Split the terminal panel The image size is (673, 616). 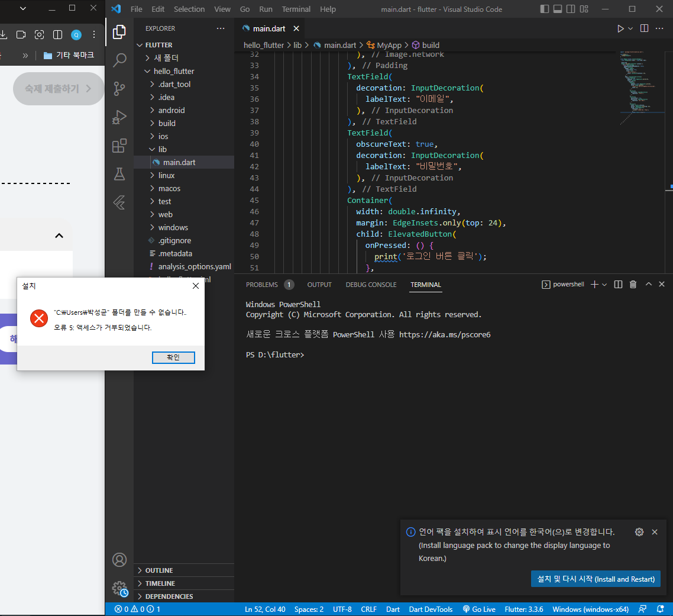[618, 285]
